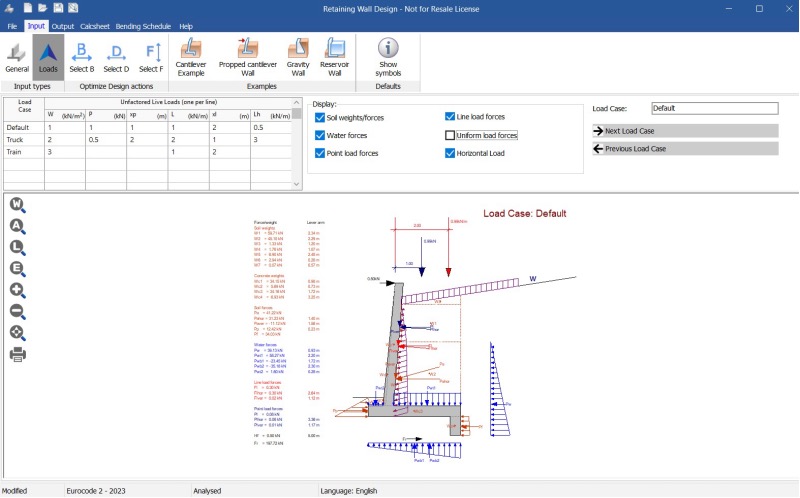
Task: Open the Output tab
Action: pos(63,25)
